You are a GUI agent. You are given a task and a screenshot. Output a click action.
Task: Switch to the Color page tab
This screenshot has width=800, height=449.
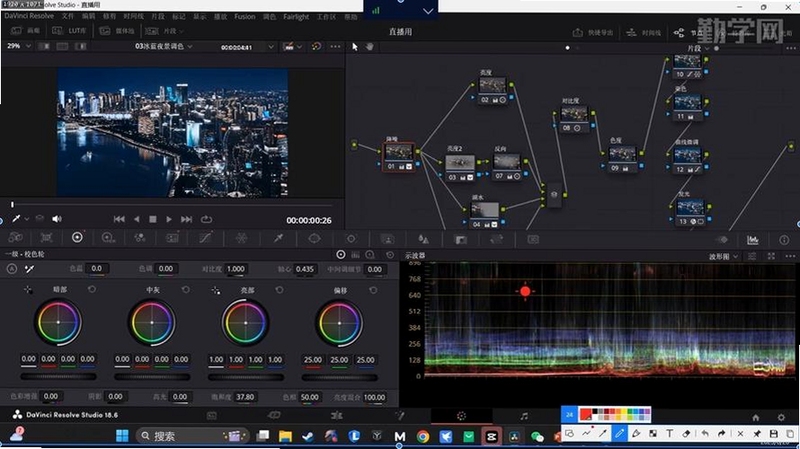pos(461,416)
